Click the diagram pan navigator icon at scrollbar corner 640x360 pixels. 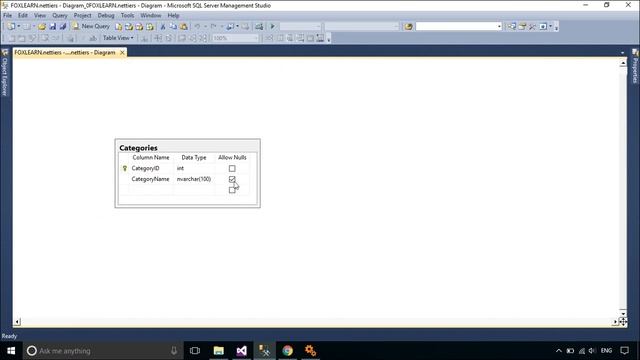(622, 322)
